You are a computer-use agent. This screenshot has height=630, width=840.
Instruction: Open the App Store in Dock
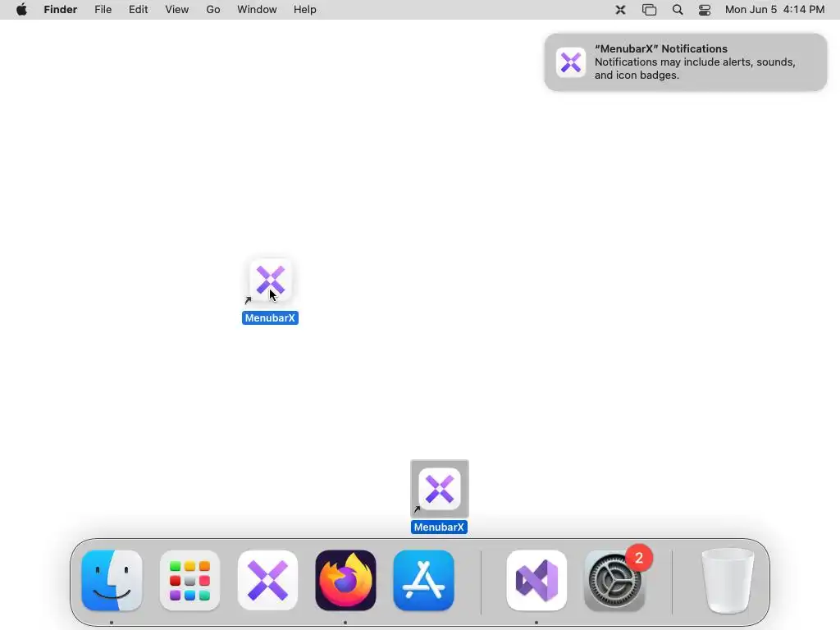[x=424, y=580]
